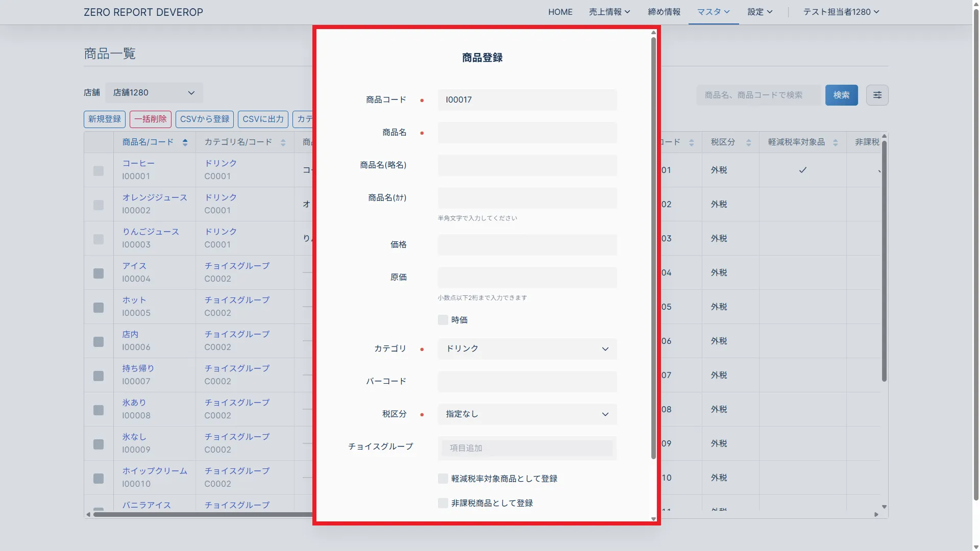
Task: Sort the 軽減税率対象品 column
Action: click(835, 142)
